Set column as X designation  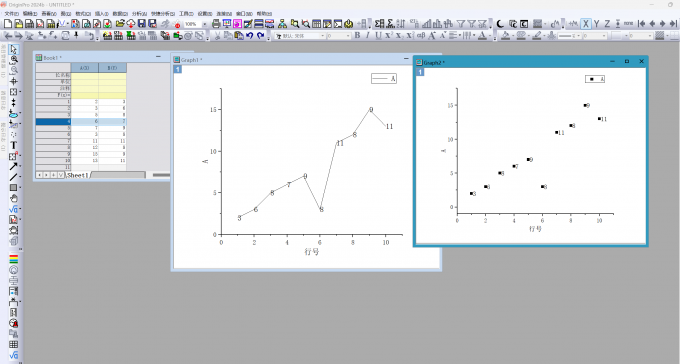[586, 24]
